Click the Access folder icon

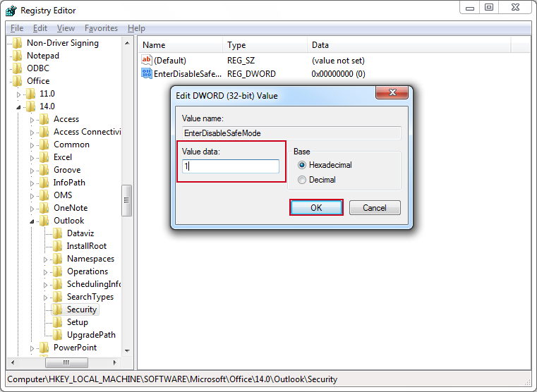coord(44,119)
